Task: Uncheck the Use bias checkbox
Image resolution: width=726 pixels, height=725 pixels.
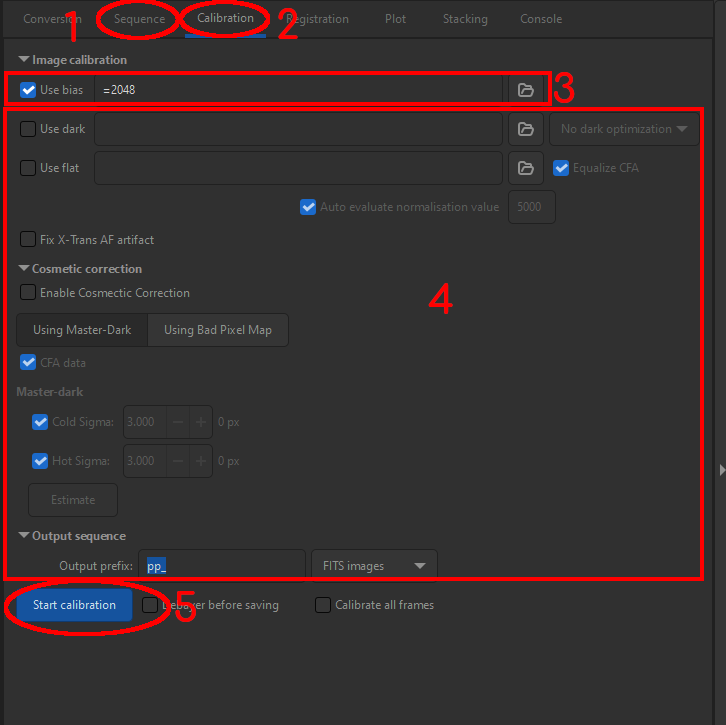Action: 28,90
